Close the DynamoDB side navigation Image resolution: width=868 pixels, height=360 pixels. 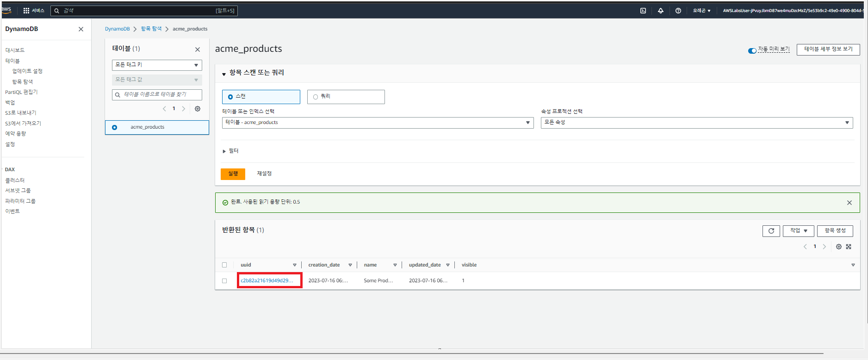coord(81,29)
